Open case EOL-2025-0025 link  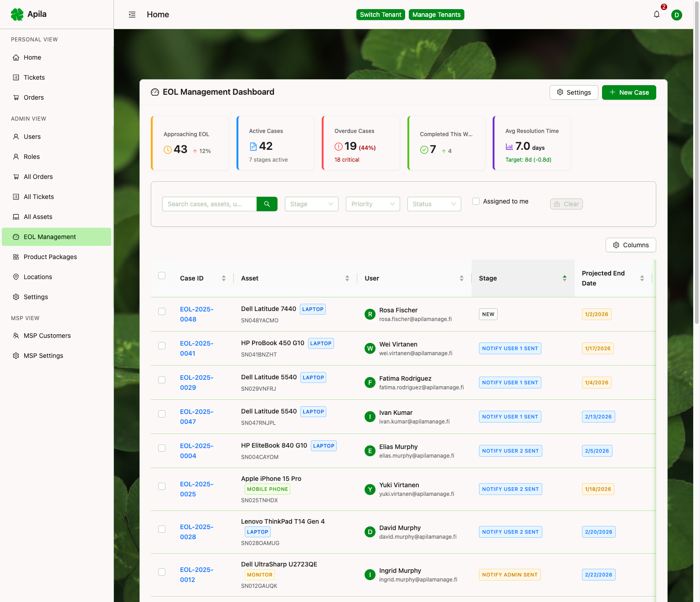point(196,489)
